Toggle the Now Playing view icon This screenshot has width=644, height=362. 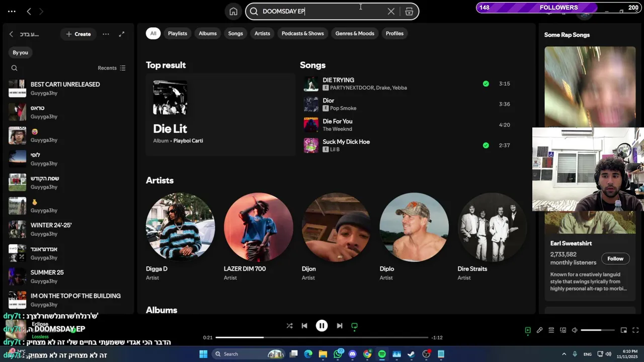click(528, 330)
